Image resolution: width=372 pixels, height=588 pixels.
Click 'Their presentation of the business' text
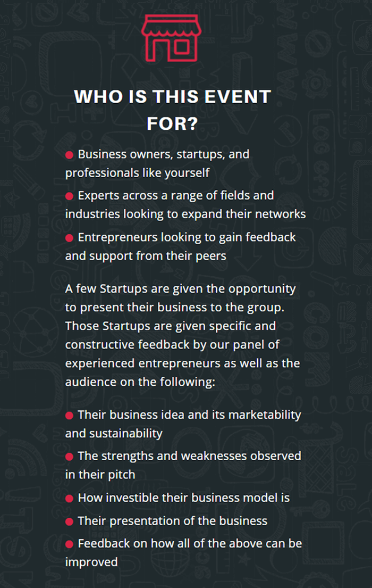coord(173,521)
